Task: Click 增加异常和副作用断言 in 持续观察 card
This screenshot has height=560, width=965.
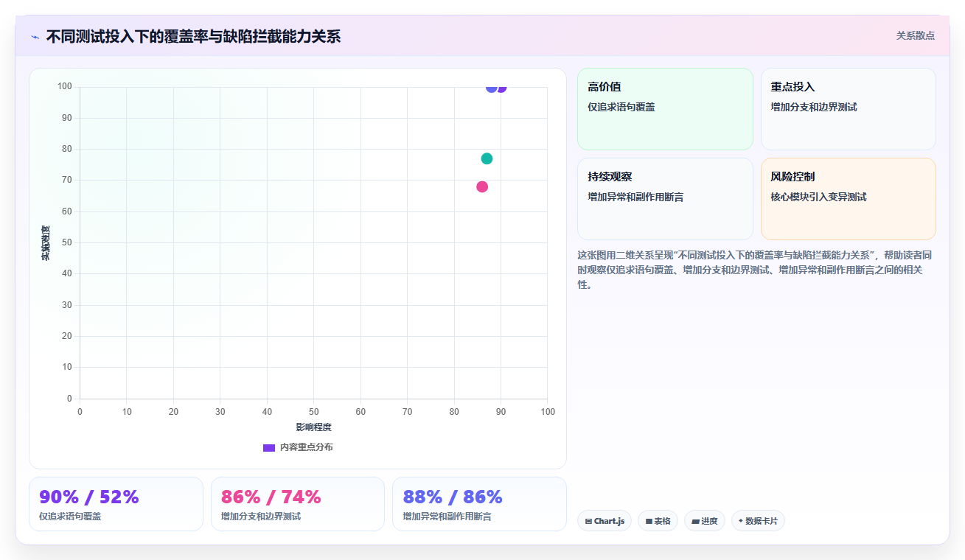Action: [x=635, y=197]
